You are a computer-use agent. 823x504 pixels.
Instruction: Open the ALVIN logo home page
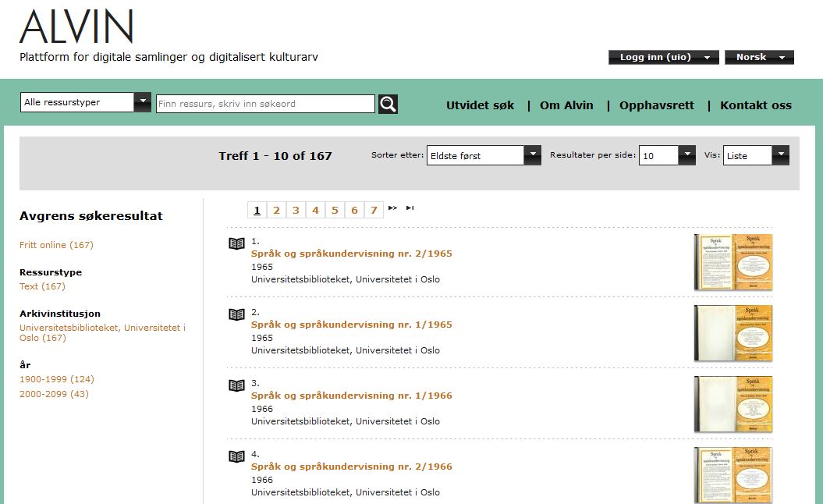tap(76, 27)
